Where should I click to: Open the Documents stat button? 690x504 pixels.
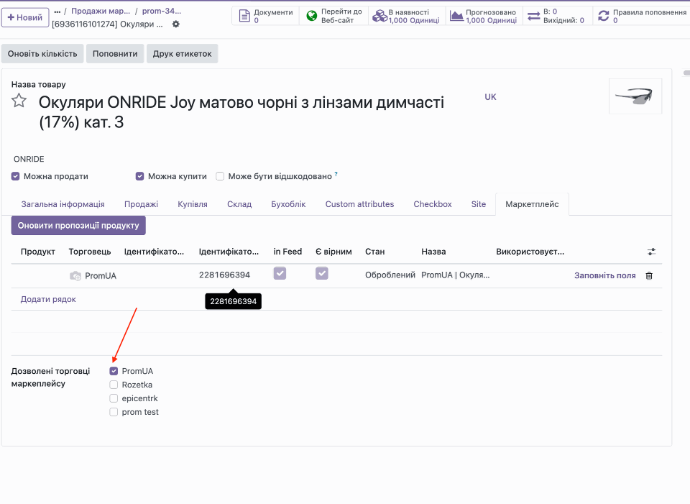click(x=265, y=16)
